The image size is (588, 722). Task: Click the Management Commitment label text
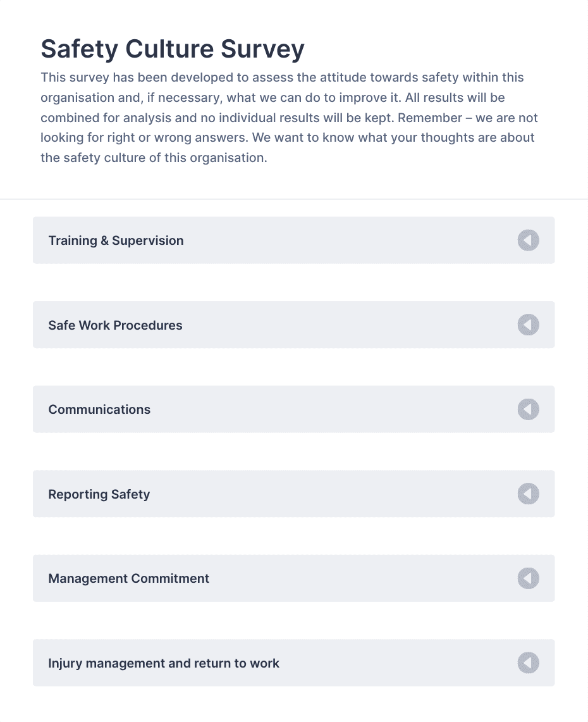pyautogui.click(x=128, y=578)
